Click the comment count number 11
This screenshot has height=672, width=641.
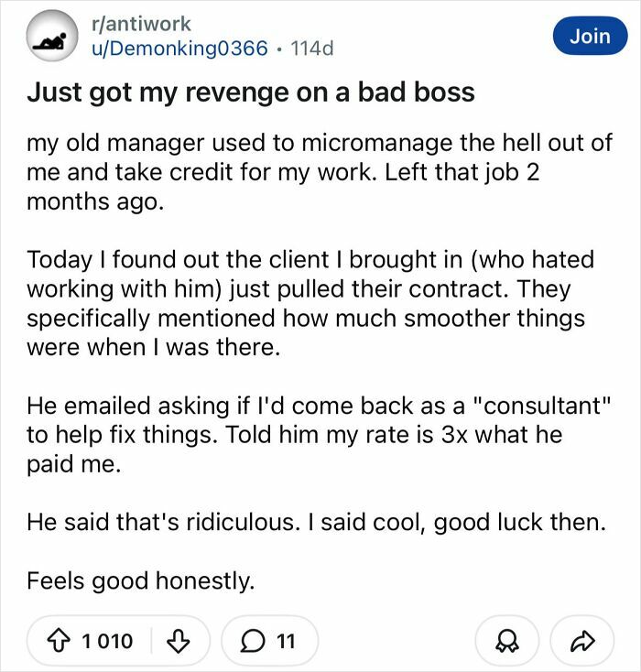[286, 640]
